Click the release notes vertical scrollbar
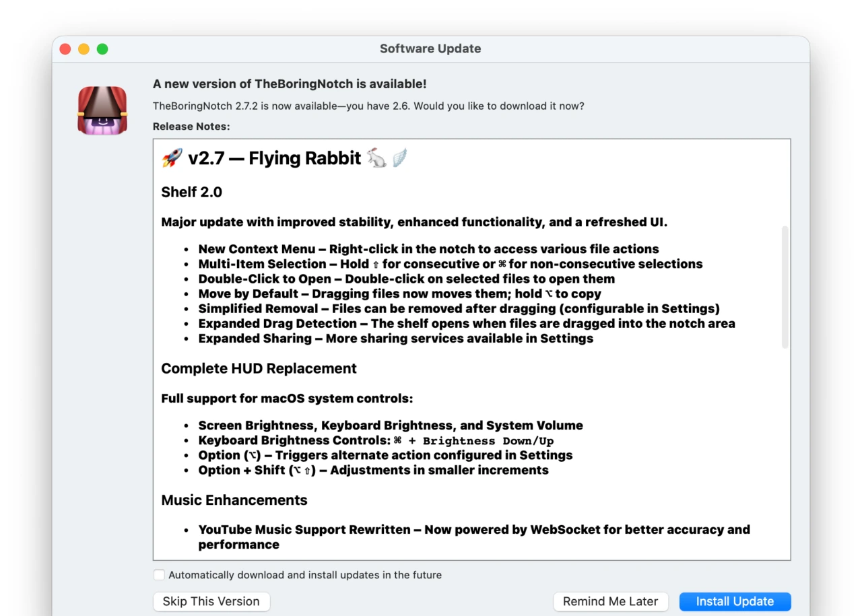862x616 pixels. (x=785, y=287)
